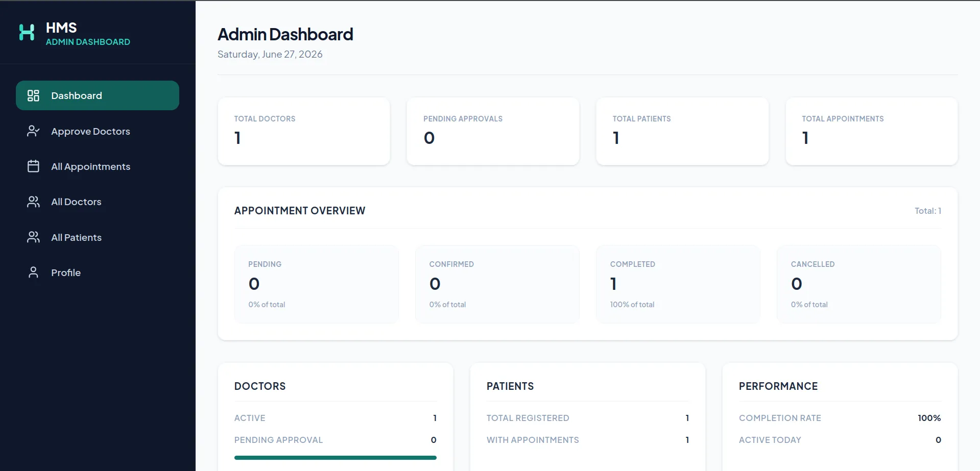Image resolution: width=980 pixels, height=471 pixels.
Task: Click the DOCTORS section heading
Action: pyautogui.click(x=260, y=386)
